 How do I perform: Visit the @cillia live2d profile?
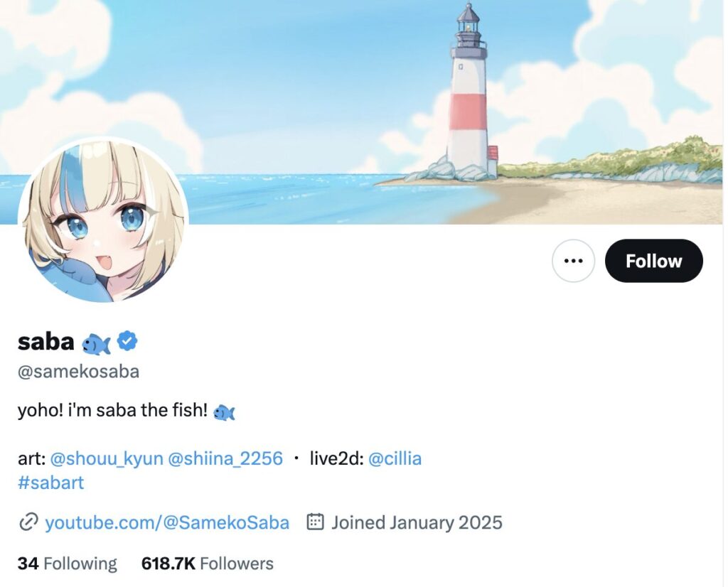(395, 458)
